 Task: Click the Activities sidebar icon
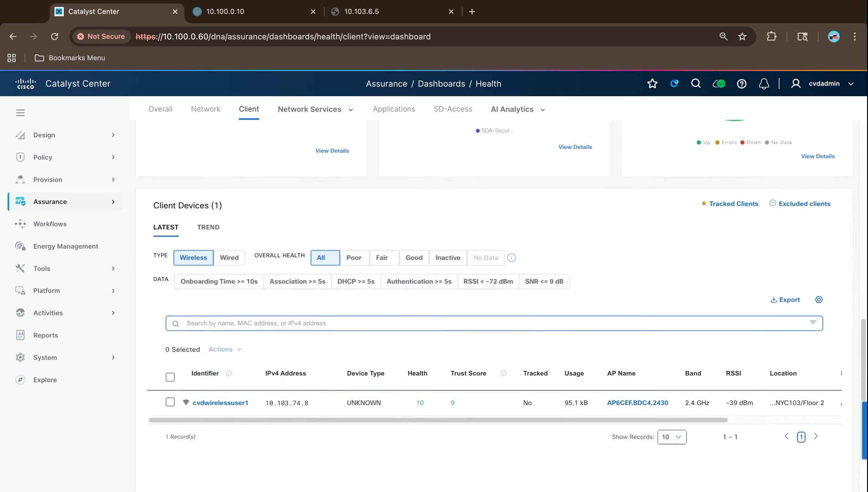click(20, 313)
